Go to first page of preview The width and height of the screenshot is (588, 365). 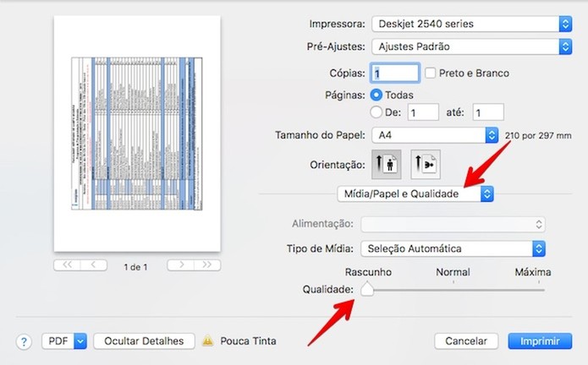point(67,265)
